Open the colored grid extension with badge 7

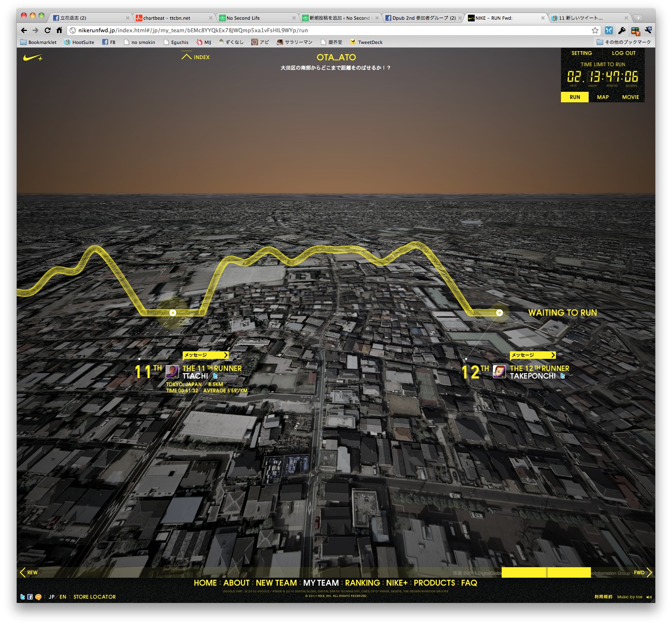coord(635,31)
